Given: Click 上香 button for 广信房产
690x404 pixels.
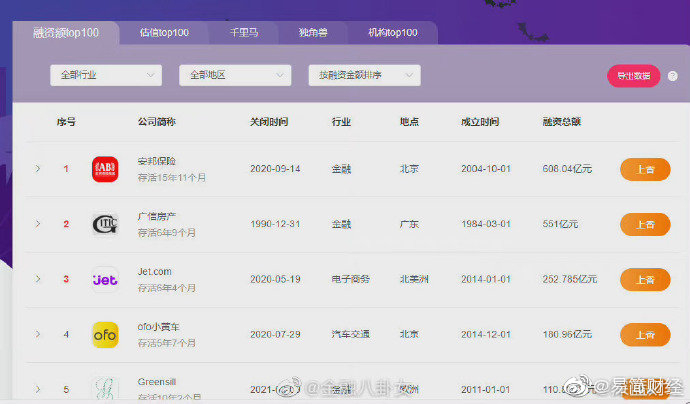Looking at the screenshot, I should (x=645, y=224).
